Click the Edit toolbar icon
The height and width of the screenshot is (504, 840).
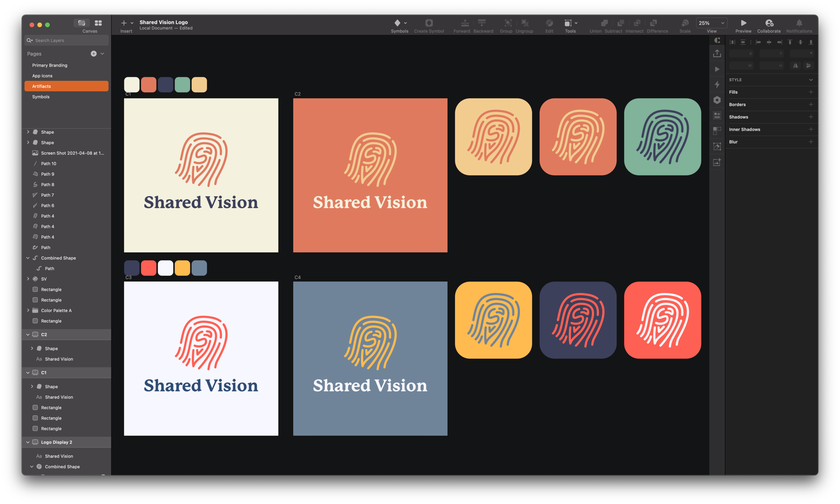549,23
